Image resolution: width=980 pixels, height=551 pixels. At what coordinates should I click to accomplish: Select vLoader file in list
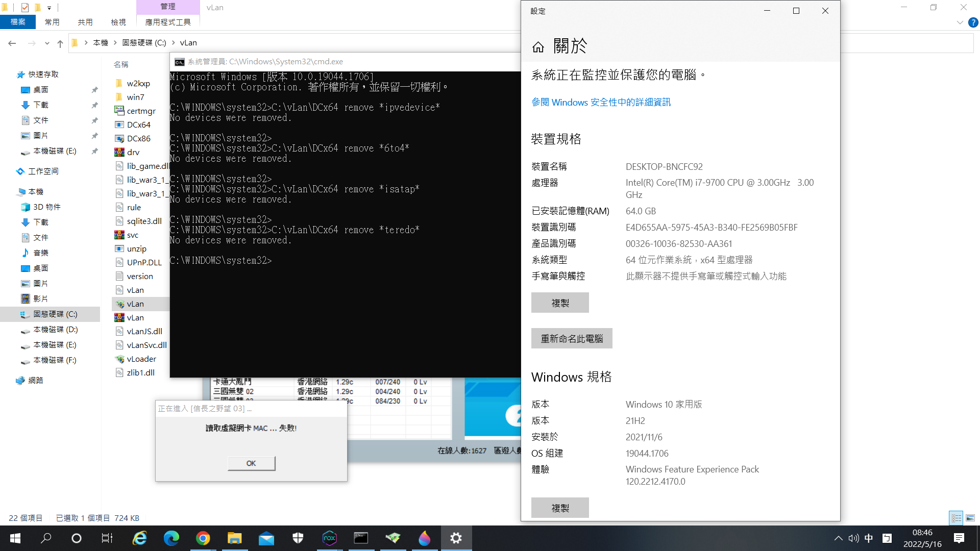141,359
